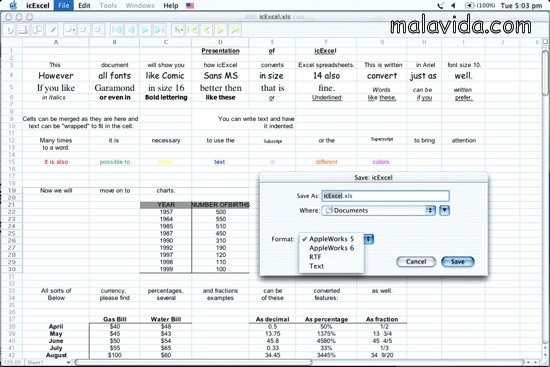Click the find tool icon with dropdown

(178, 30)
